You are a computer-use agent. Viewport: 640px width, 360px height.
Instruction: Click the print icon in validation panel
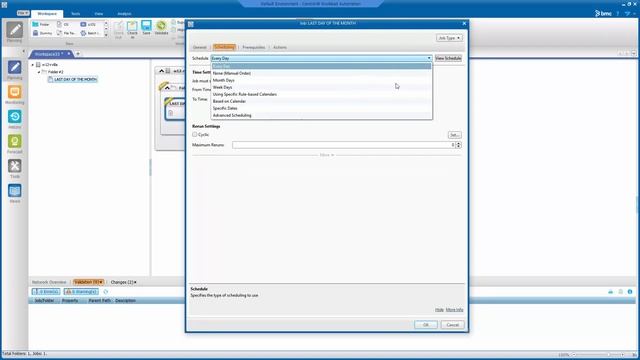point(611,291)
